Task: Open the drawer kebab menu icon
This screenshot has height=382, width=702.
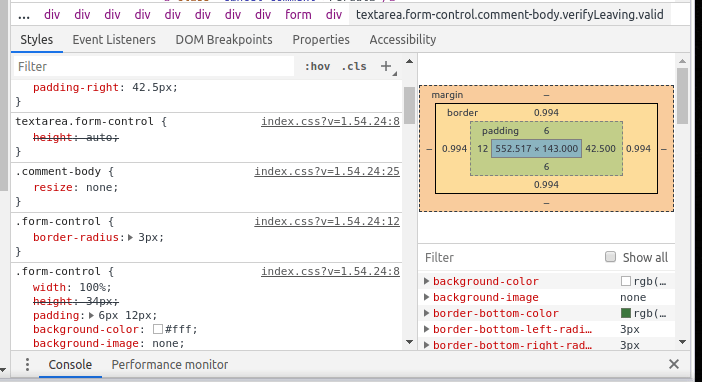Action: 27,365
